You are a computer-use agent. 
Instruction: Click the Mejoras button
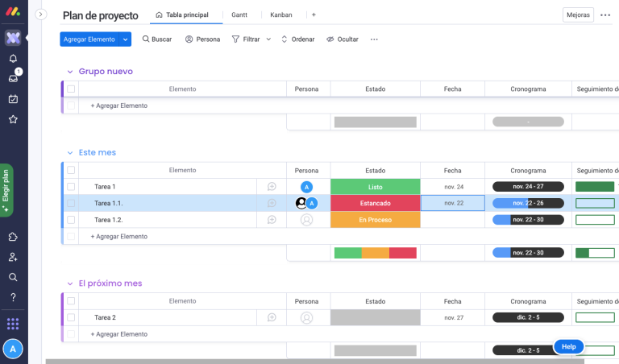tap(578, 14)
